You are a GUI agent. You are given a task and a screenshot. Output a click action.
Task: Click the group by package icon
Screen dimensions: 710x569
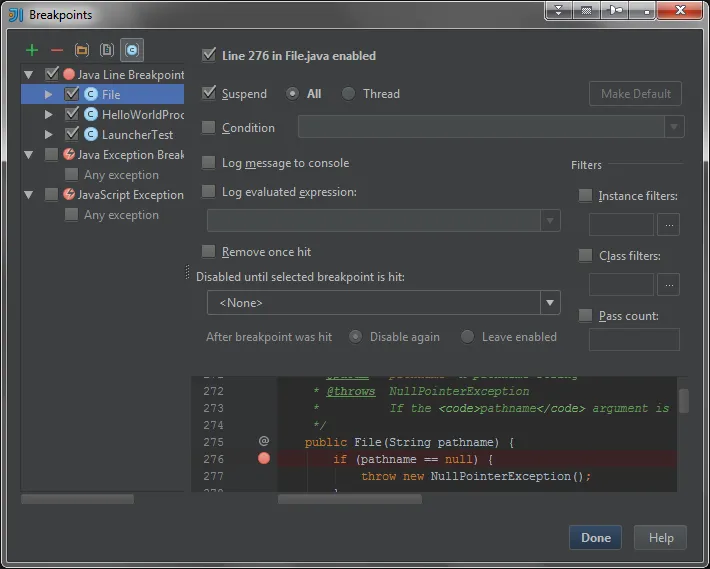82,50
